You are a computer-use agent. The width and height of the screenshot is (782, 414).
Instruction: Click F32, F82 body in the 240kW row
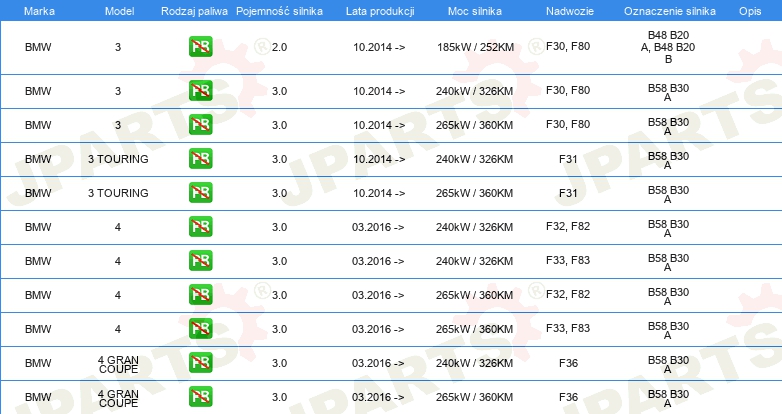click(568, 226)
